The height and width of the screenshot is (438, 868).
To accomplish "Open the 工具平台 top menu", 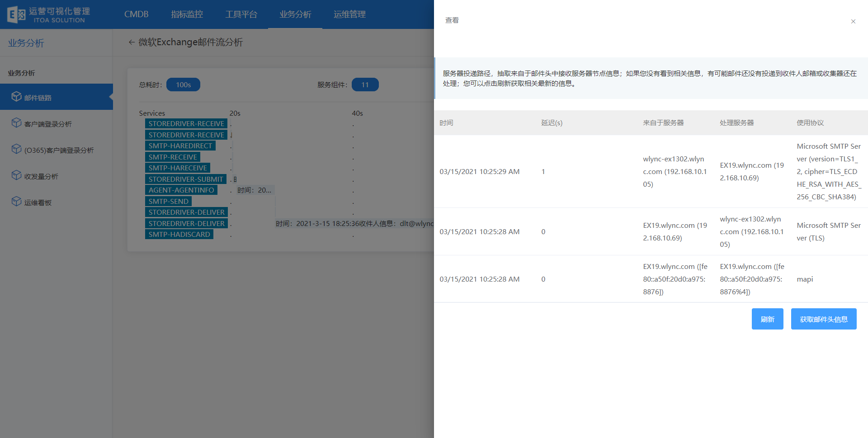I will point(241,14).
